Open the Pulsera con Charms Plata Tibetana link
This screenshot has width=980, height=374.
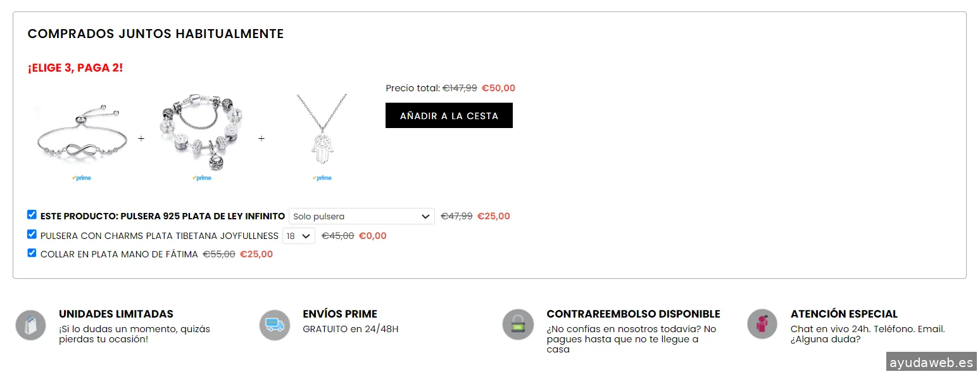click(x=159, y=236)
